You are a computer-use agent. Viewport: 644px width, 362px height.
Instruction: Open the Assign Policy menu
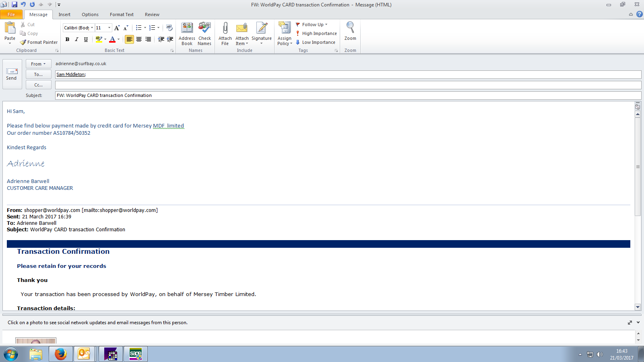(285, 33)
